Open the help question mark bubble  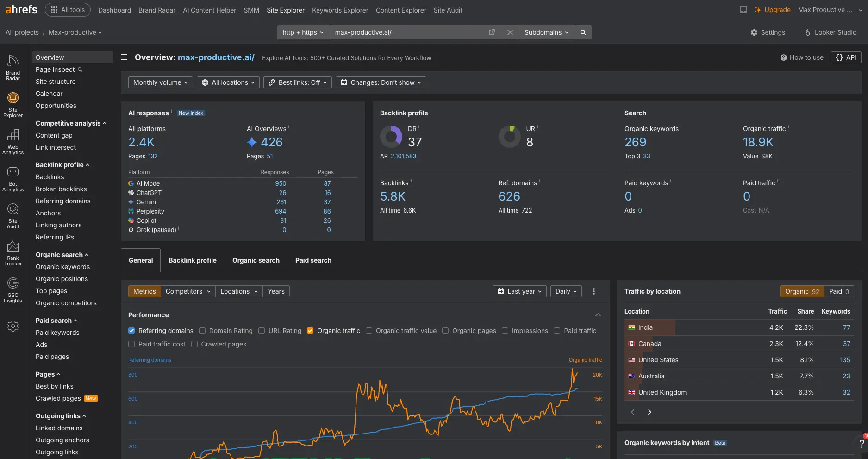click(x=862, y=443)
